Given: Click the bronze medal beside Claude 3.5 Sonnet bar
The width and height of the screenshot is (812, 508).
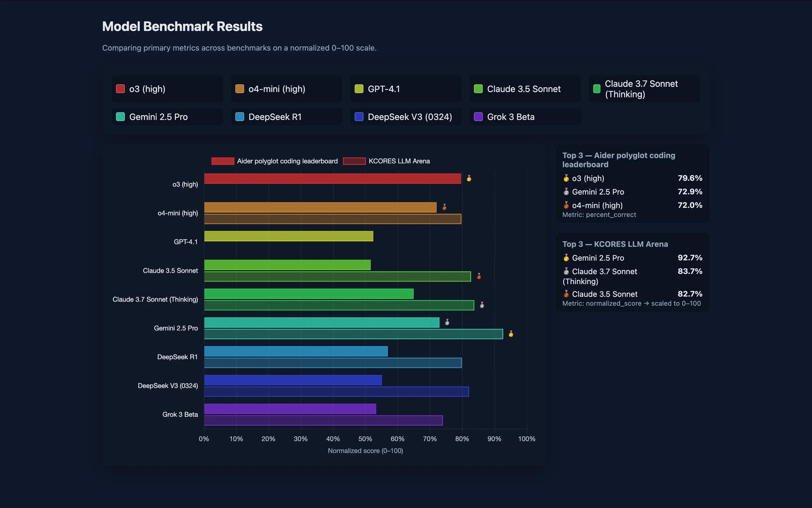Looking at the screenshot, I should pyautogui.click(x=479, y=276).
